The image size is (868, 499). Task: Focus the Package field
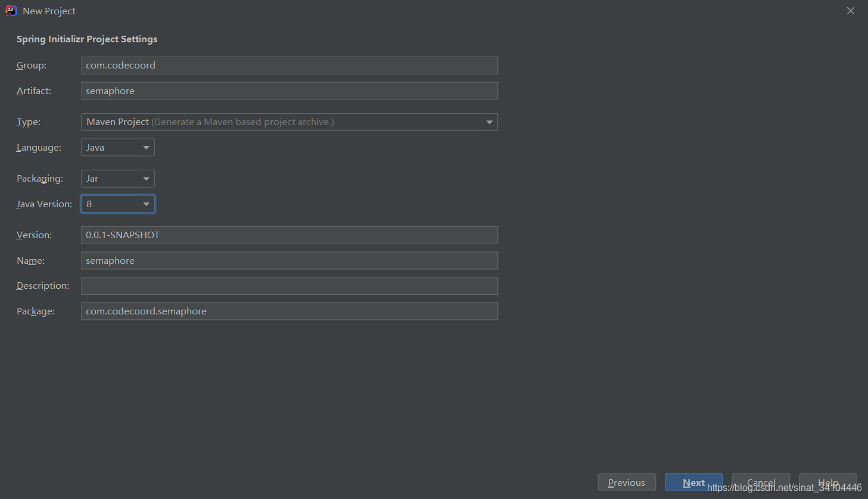(x=289, y=311)
